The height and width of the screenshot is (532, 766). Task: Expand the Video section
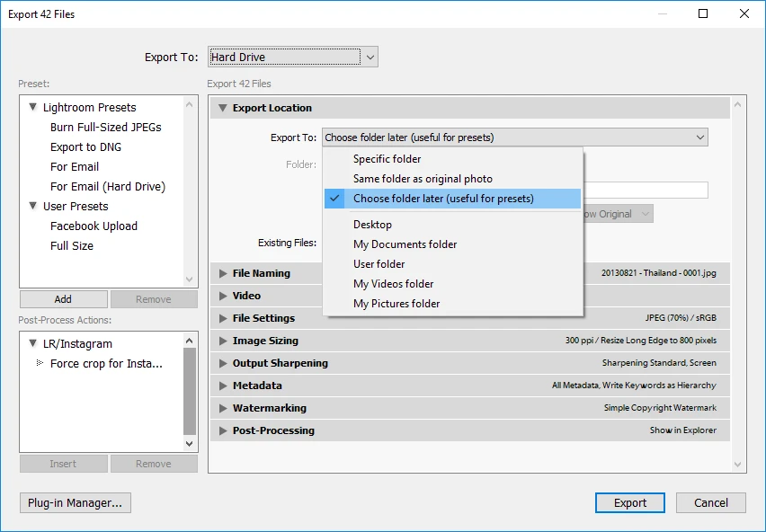pos(223,296)
